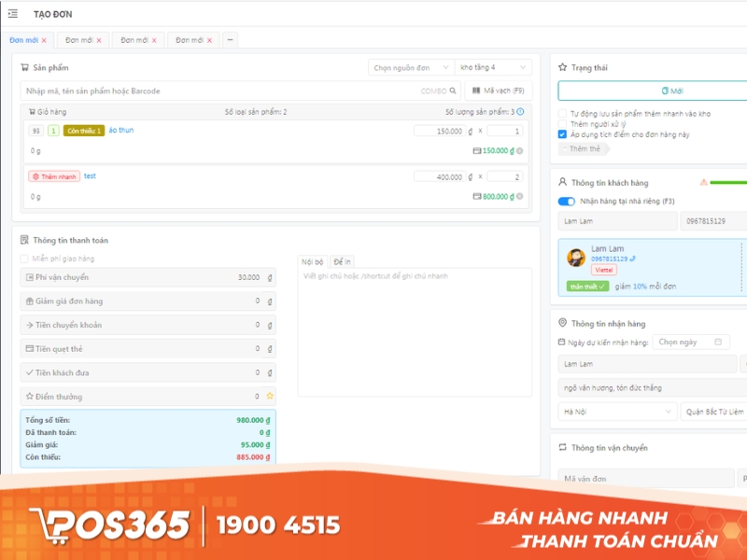Remove the áo thun product with its delete icon
Viewport: 747px width, 560px height.
point(519,151)
